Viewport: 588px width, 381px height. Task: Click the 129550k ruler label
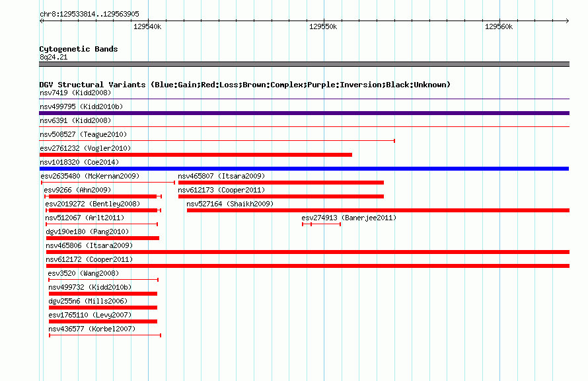coord(323,26)
